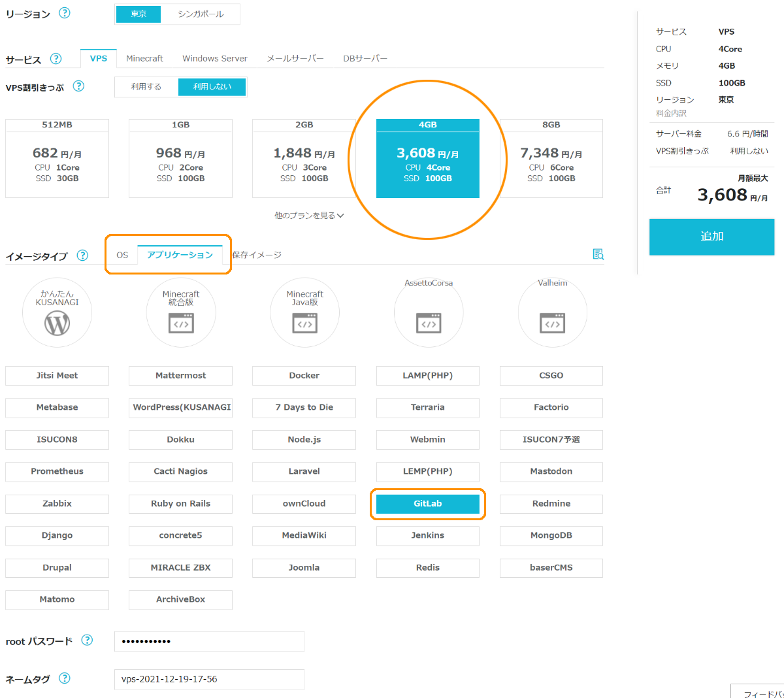Click the ネームタグ input field
This screenshot has height=698, width=784.
[x=209, y=680]
